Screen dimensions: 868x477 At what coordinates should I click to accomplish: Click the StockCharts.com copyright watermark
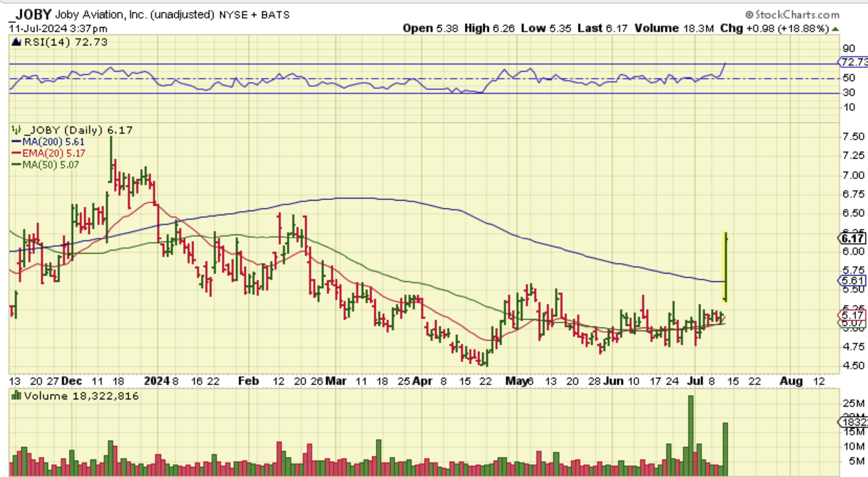click(792, 15)
